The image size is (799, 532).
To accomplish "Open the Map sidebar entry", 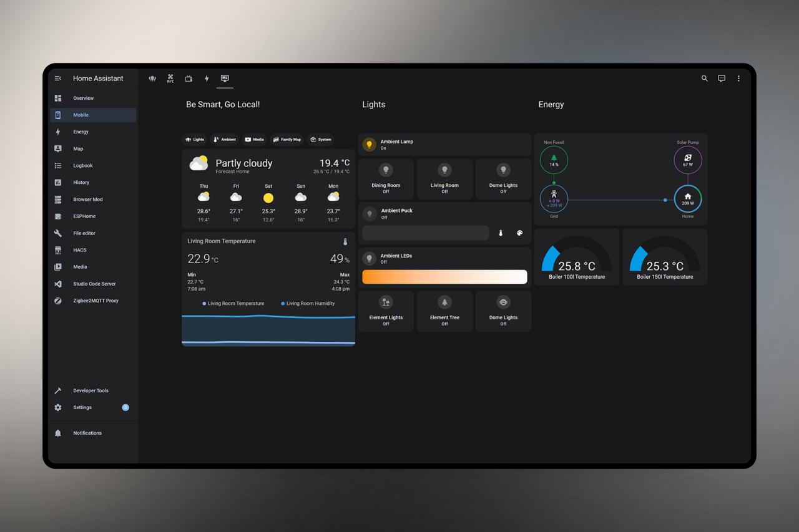I will coord(93,148).
